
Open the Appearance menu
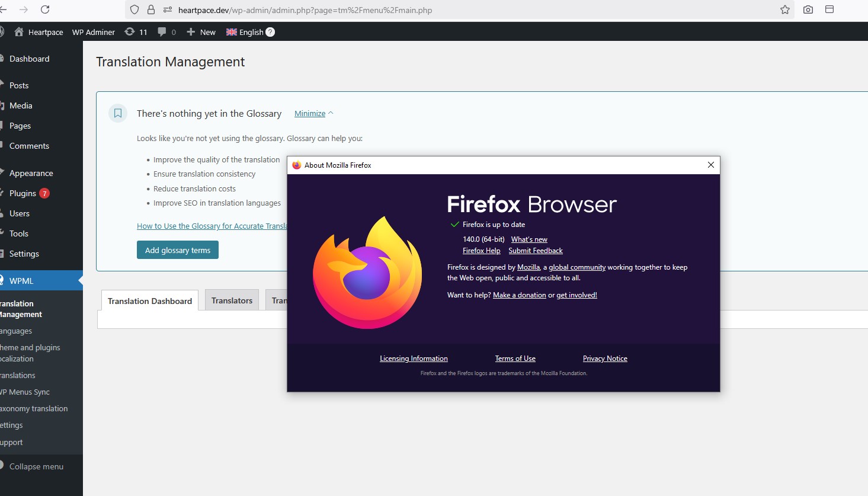[31, 173]
